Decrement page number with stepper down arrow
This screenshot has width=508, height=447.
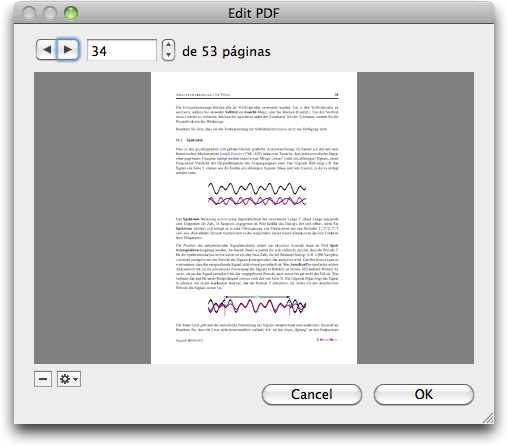pos(169,55)
